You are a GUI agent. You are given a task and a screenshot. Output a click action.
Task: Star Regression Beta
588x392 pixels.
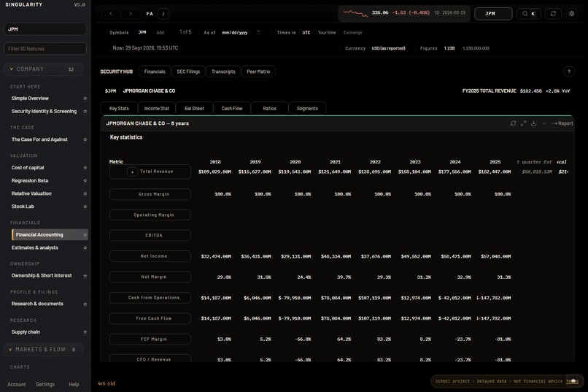85,181
